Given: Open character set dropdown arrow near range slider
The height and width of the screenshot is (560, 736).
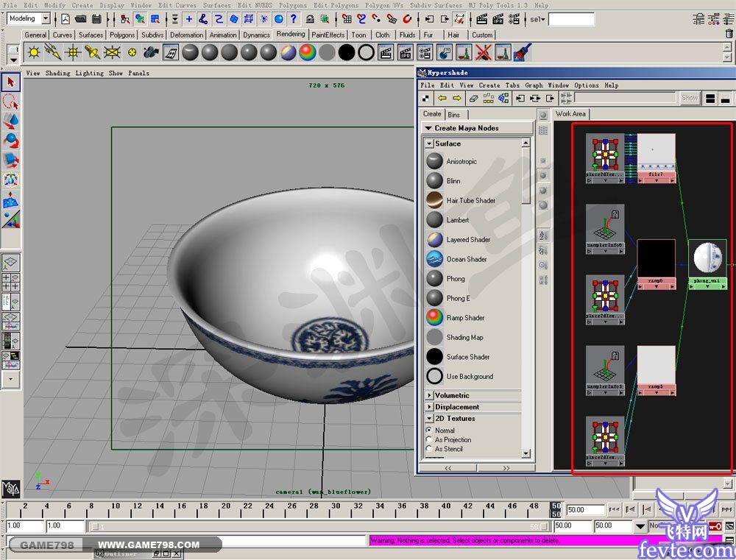Looking at the screenshot, I should tap(640, 526).
